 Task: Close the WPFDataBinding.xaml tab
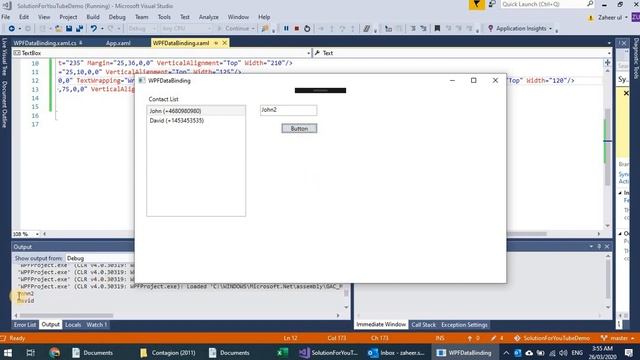[x=224, y=43]
